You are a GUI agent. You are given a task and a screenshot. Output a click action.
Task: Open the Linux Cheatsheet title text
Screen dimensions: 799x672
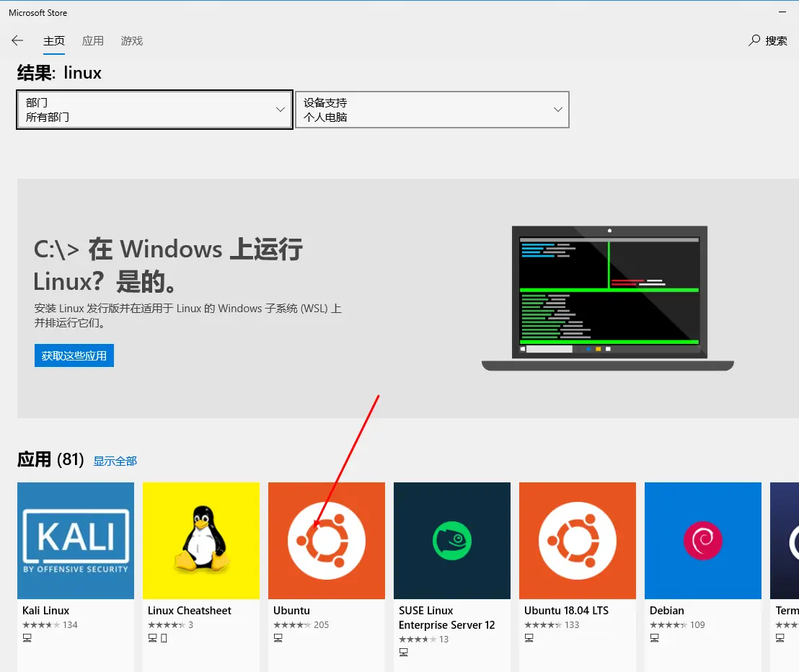[x=190, y=611]
